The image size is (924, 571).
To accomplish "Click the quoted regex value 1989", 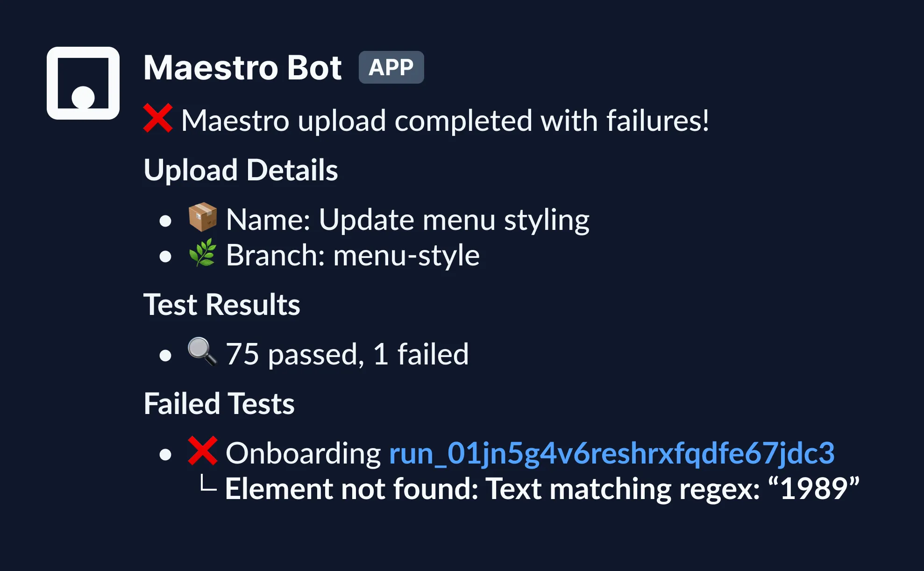I will [x=814, y=489].
